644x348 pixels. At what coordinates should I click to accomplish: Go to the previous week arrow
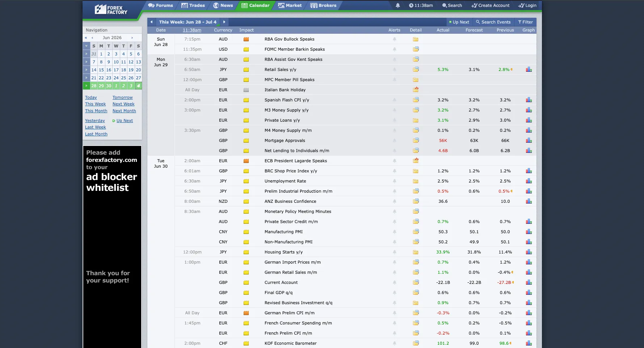point(151,22)
